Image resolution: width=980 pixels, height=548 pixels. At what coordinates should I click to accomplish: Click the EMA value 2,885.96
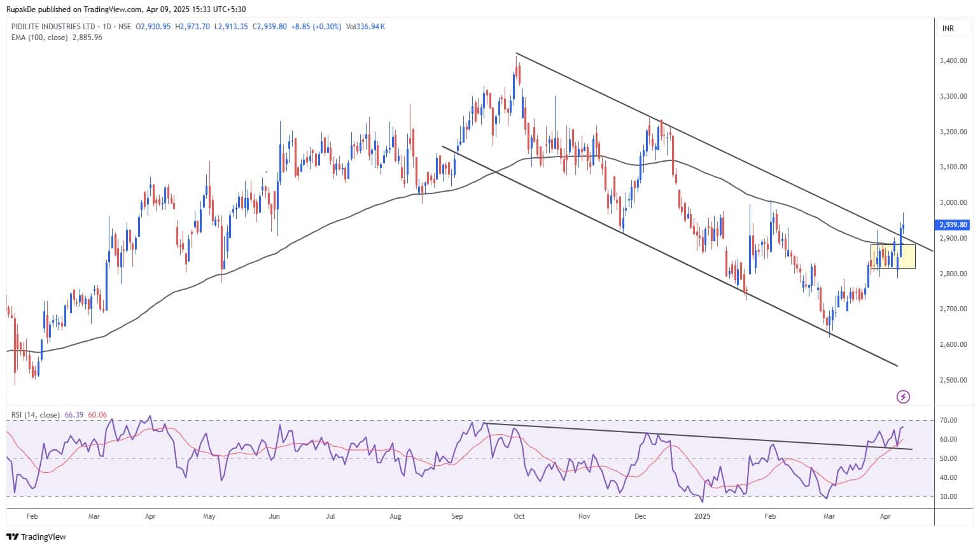tap(88, 38)
